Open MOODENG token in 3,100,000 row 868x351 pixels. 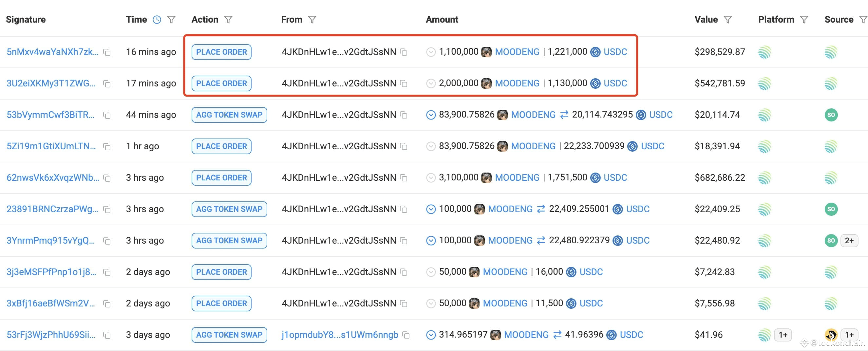click(x=517, y=177)
